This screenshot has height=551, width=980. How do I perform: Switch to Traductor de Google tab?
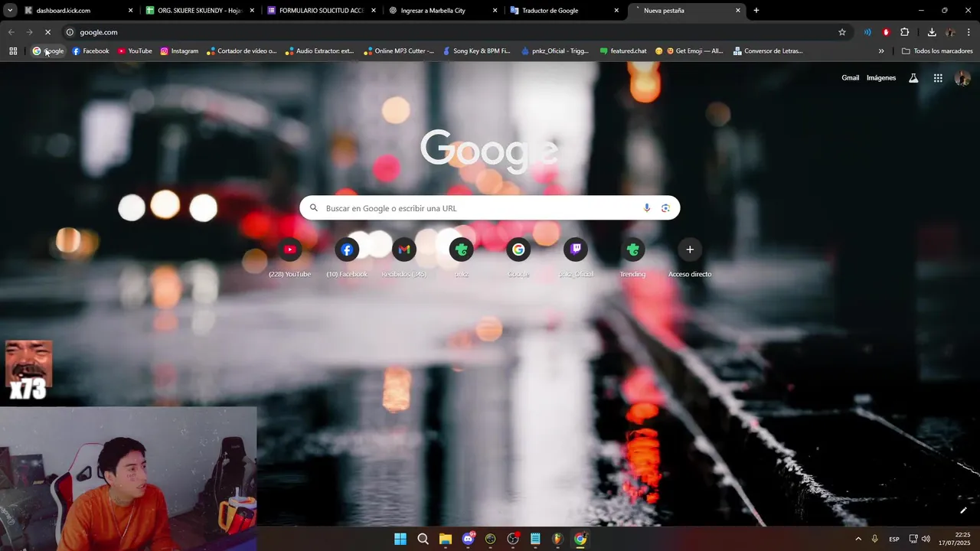(564, 11)
